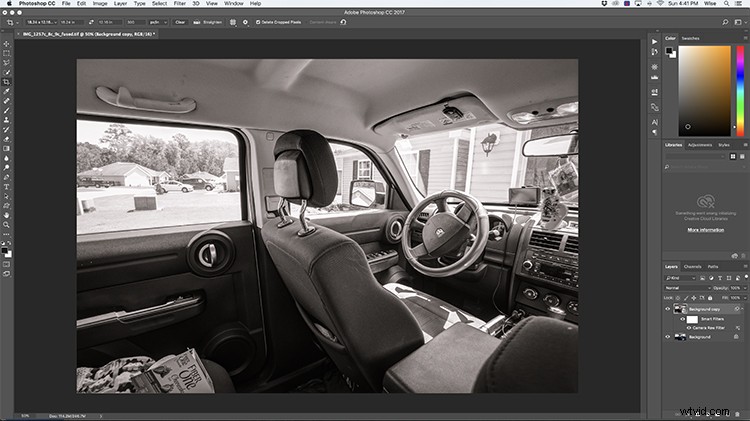Click the Clear button in options bar

(x=180, y=21)
